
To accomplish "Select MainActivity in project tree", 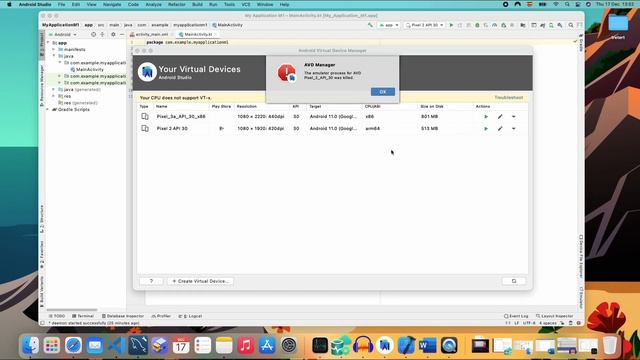I will tap(89, 69).
